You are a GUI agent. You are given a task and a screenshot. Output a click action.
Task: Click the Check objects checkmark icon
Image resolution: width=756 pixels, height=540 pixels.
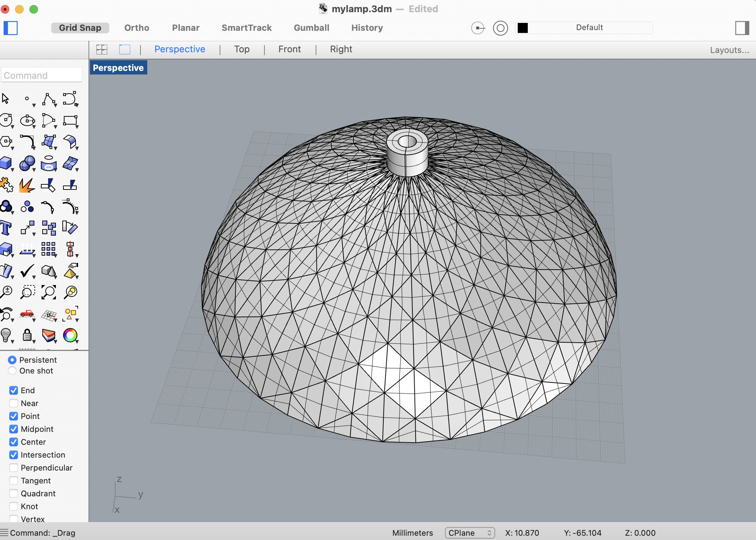[27, 271]
